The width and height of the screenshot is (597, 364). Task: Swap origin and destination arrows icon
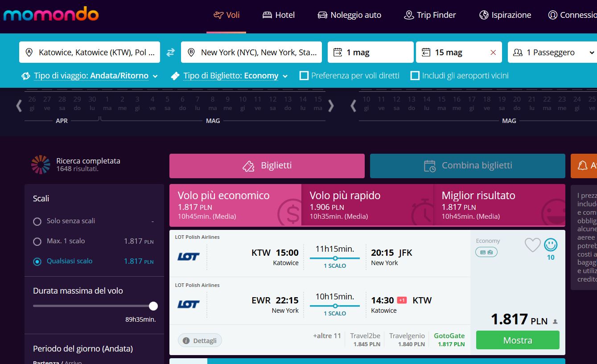(x=170, y=53)
